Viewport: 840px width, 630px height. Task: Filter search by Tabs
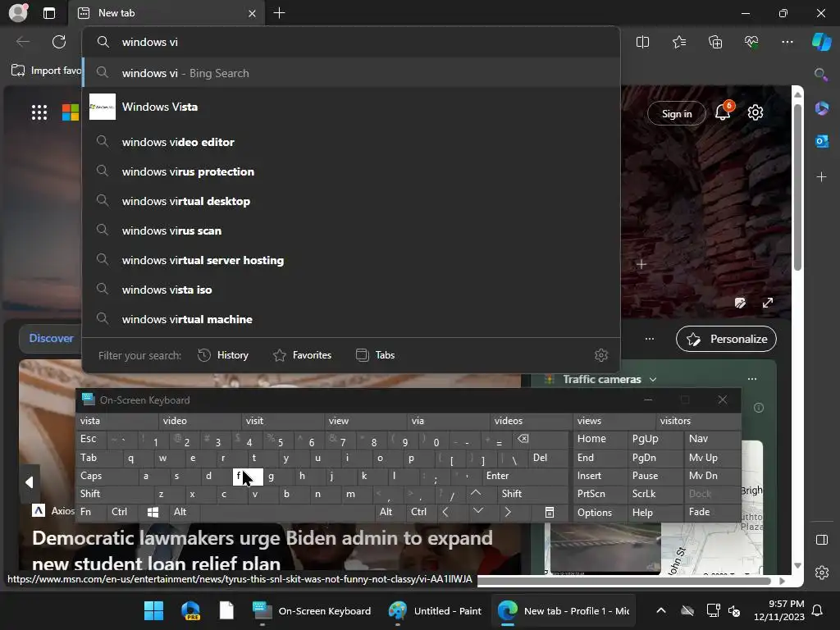click(x=375, y=355)
